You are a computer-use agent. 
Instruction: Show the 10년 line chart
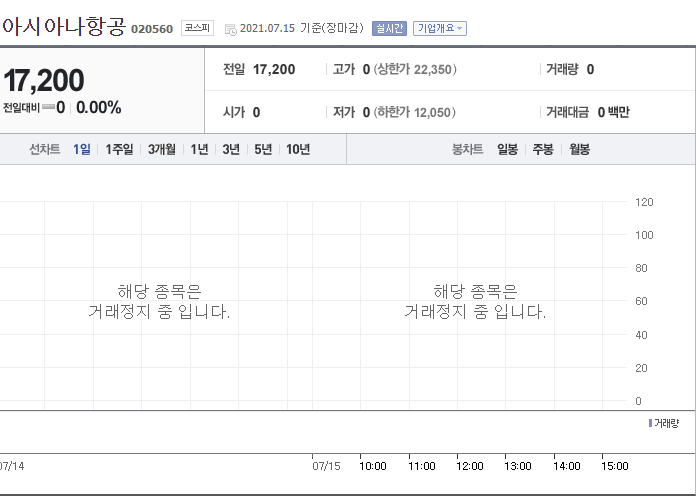coord(298,149)
